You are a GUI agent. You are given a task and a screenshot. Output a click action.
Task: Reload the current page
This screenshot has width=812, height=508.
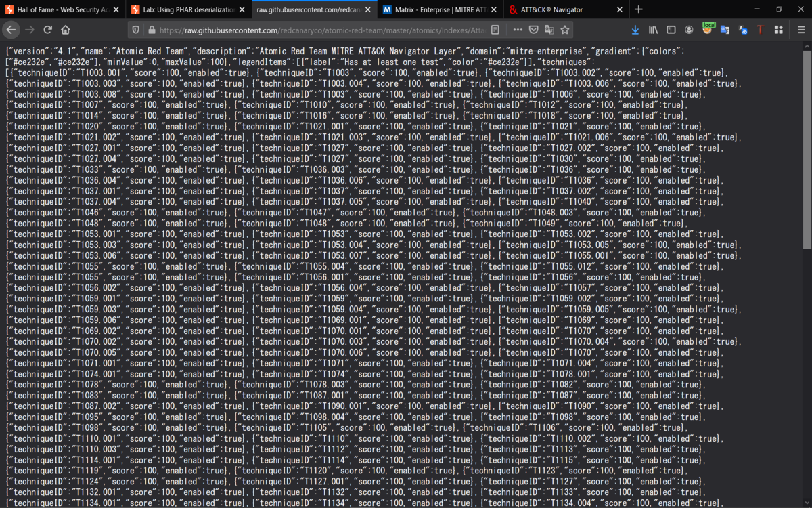[x=47, y=30]
